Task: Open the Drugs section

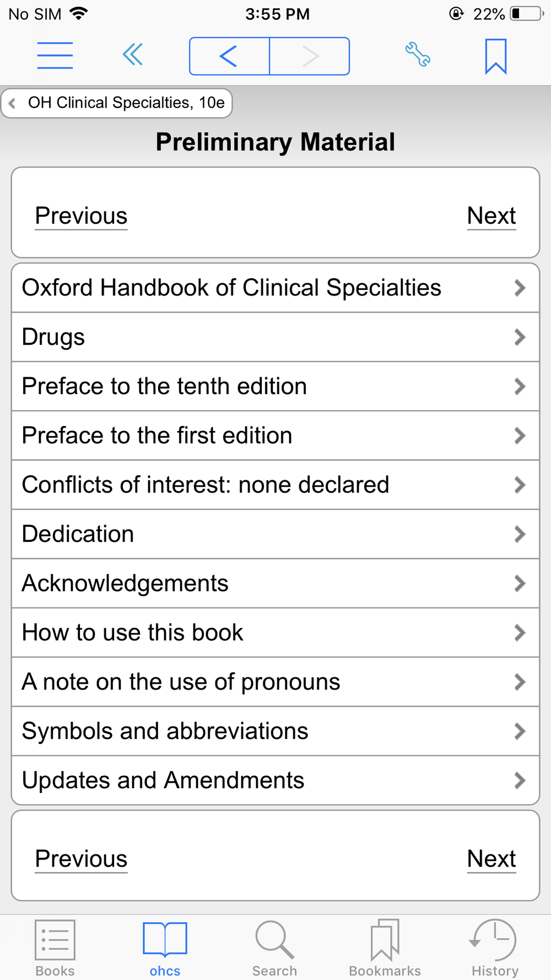Action: point(275,337)
